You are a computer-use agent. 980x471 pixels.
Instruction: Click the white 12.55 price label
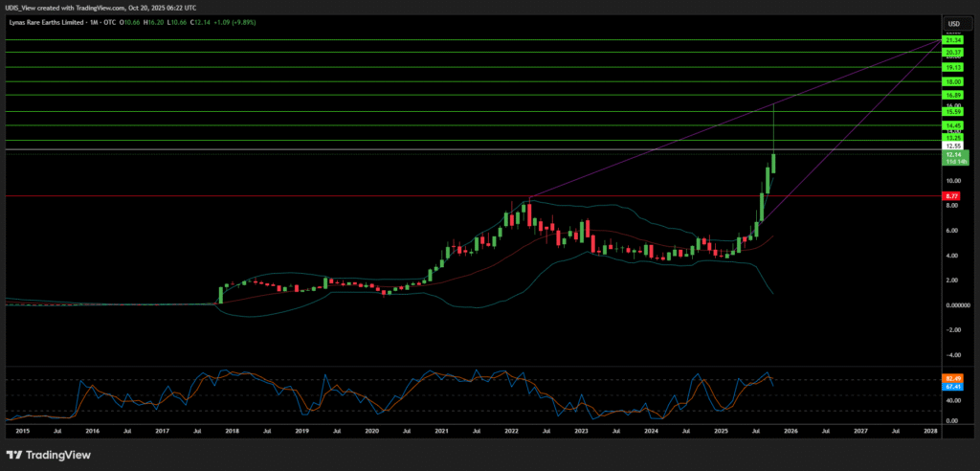(952, 146)
